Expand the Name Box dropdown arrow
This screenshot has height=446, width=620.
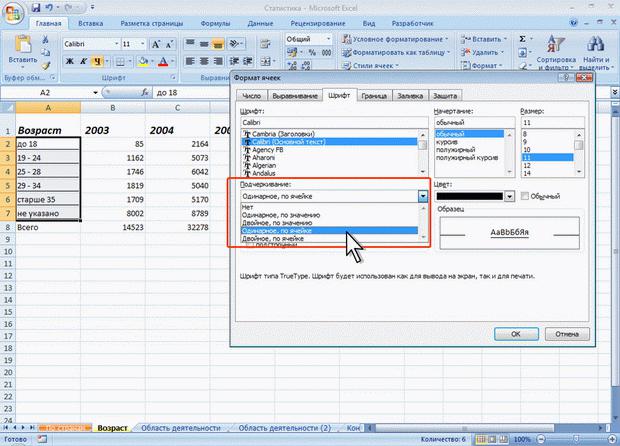tap(95, 93)
